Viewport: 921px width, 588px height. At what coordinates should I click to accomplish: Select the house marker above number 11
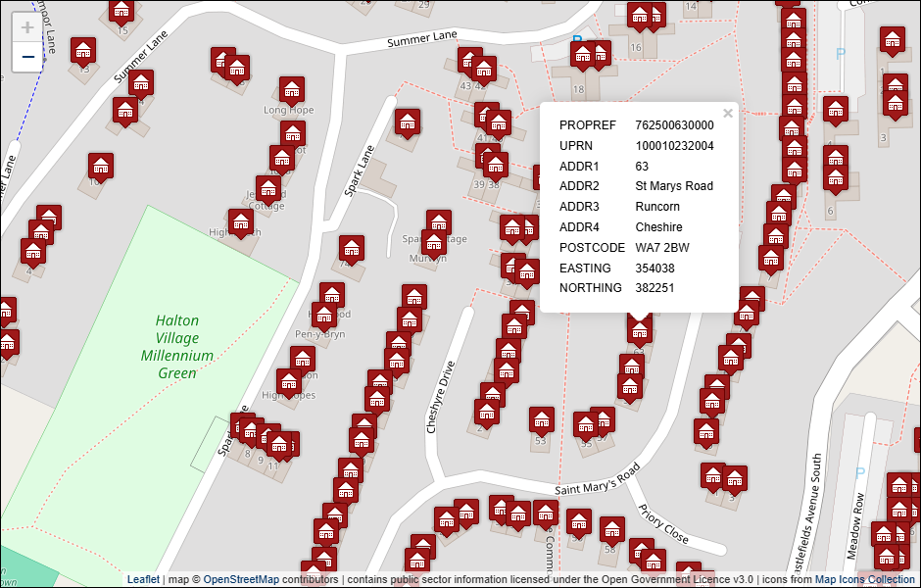click(279, 447)
